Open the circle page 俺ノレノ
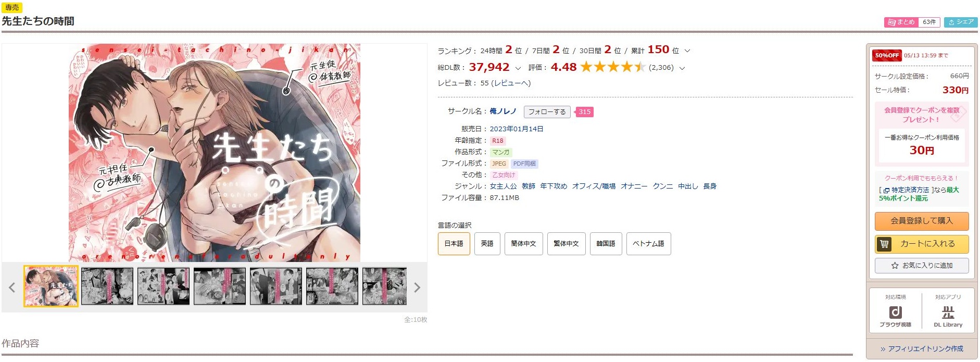The width and height of the screenshot is (980, 362). point(503,111)
